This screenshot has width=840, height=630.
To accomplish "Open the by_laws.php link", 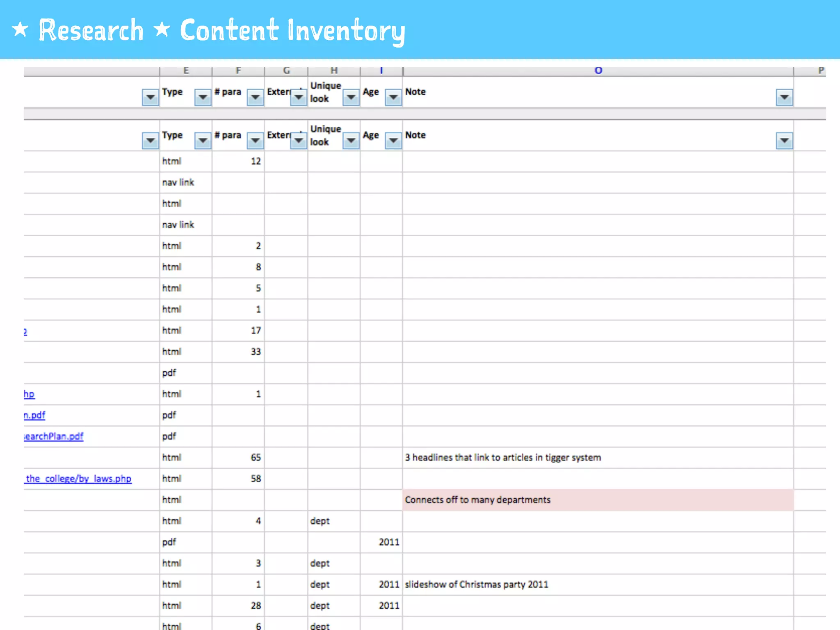I will (78, 479).
